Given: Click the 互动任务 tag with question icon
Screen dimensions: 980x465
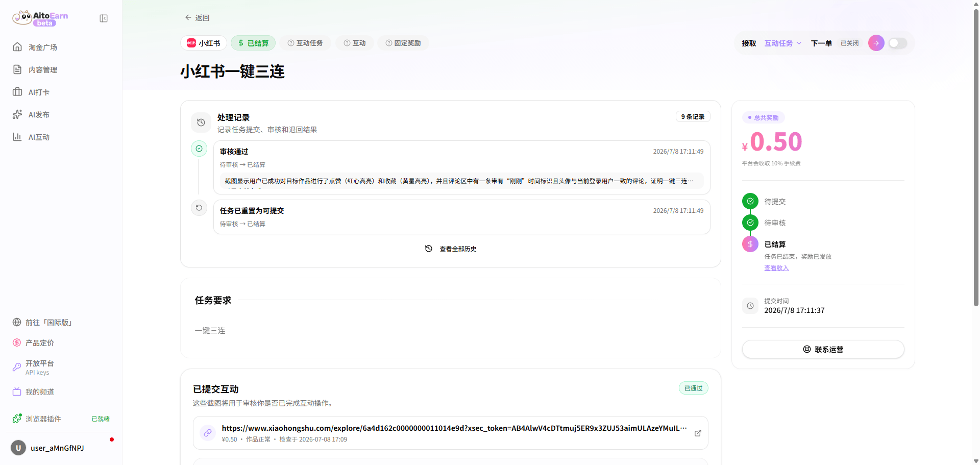Looking at the screenshot, I should [x=305, y=43].
